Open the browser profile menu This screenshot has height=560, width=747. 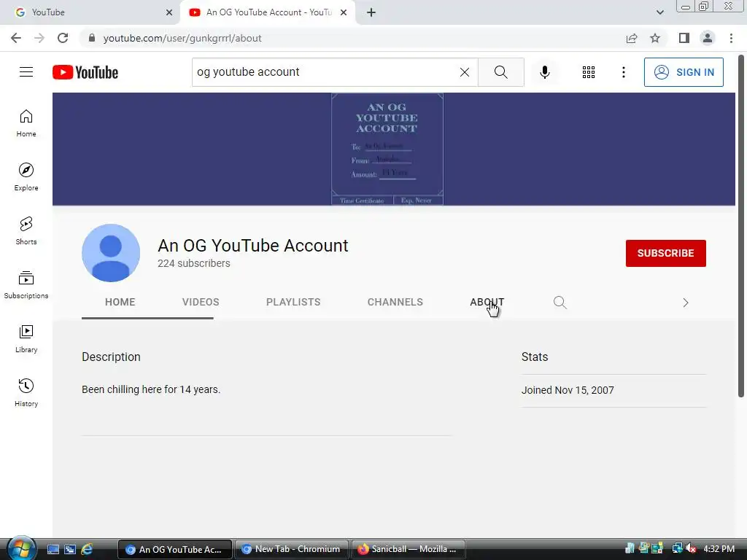[708, 38]
